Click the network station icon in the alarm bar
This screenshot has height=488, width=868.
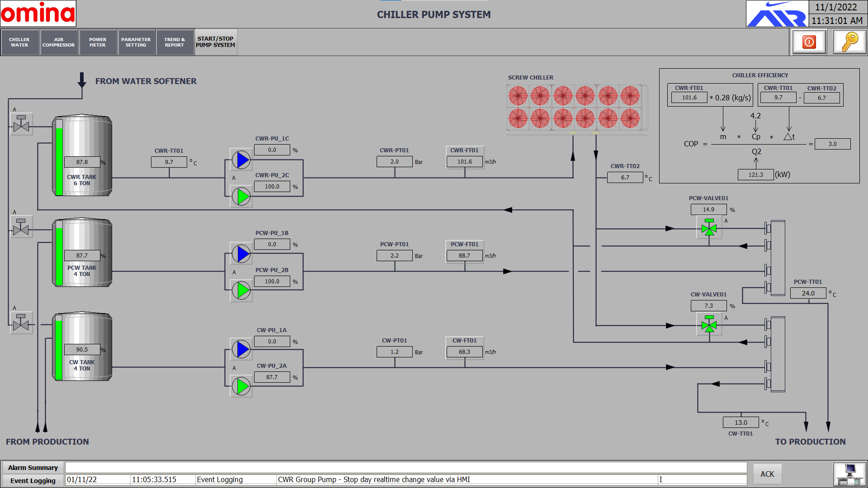[x=850, y=474]
